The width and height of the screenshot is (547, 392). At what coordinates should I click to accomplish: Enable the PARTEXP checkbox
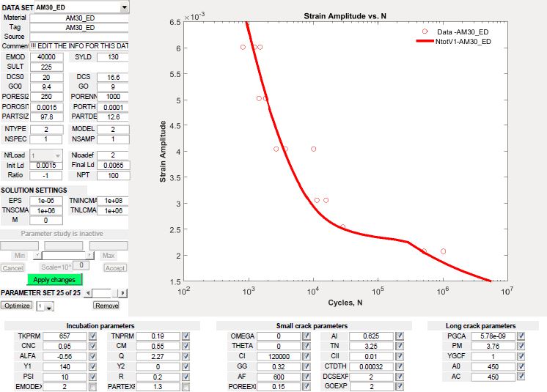point(185,387)
